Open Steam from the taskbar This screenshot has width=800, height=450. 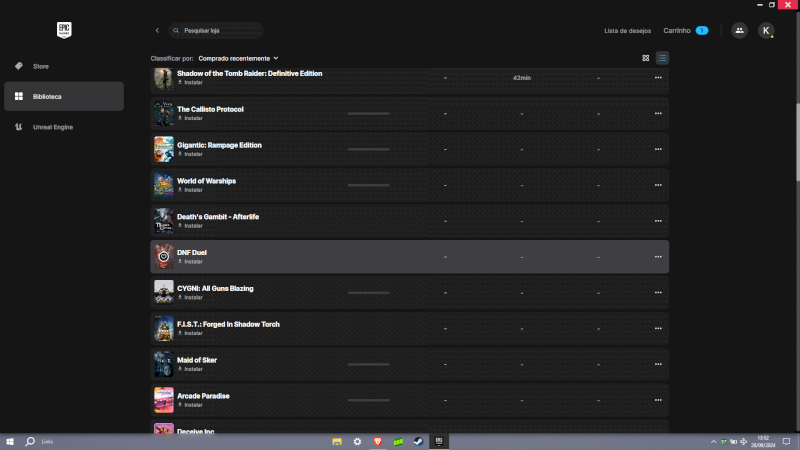coord(417,441)
